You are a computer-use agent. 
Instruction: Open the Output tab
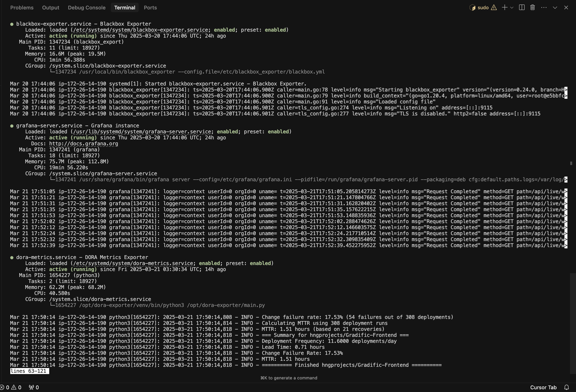coord(50,8)
